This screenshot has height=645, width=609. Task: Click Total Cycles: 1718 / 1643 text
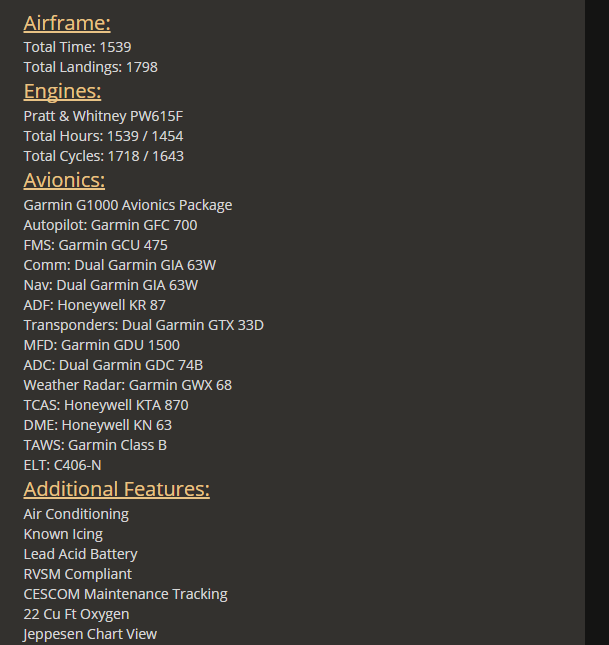tap(104, 156)
